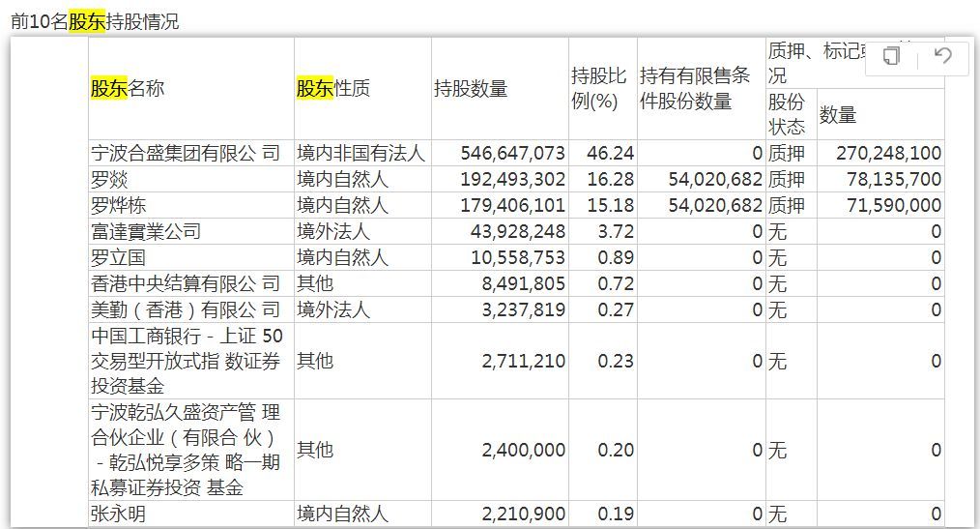Click the undo arrow icon
The height and width of the screenshot is (529, 980).
(942, 56)
